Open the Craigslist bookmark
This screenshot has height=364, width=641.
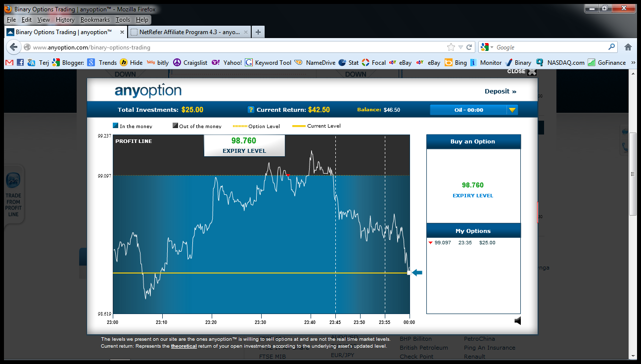pos(190,63)
